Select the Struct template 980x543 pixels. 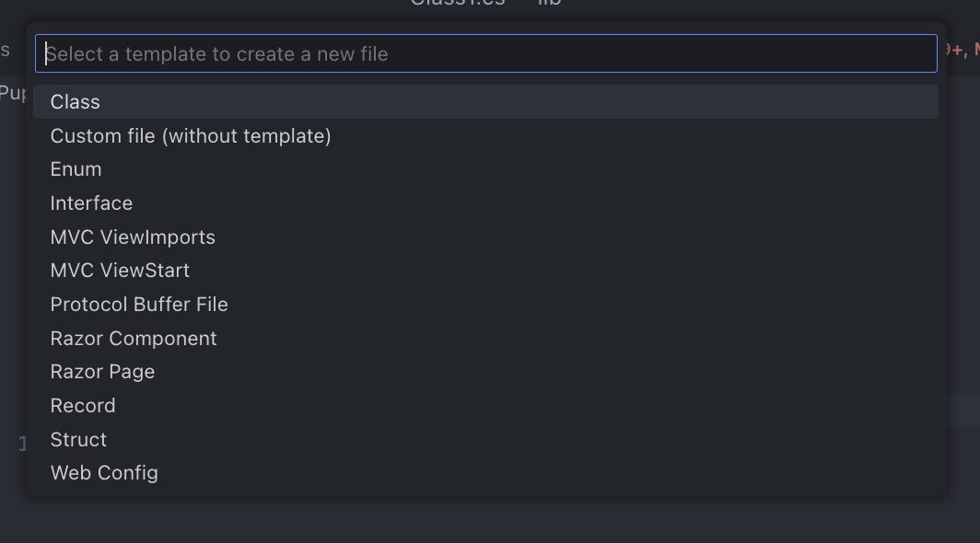click(x=78, y=439)
